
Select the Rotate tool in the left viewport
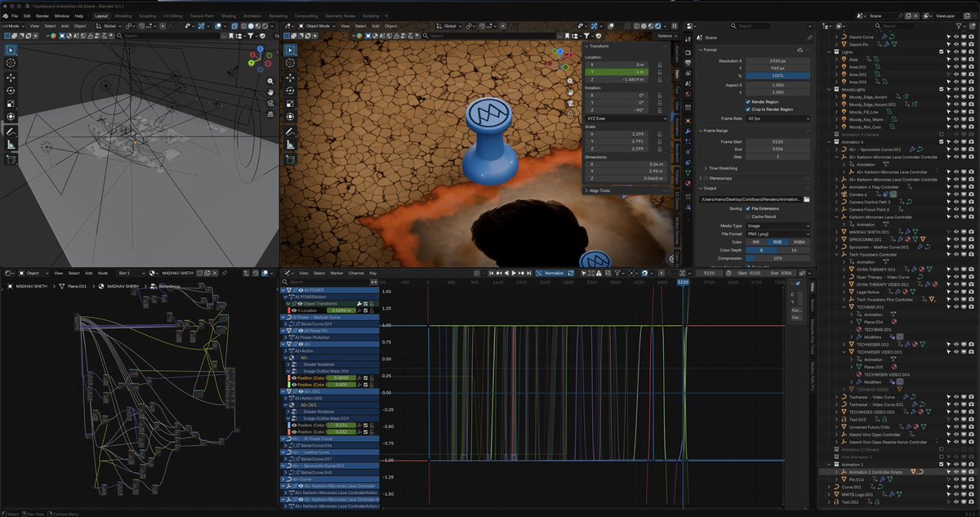[11, 91]
